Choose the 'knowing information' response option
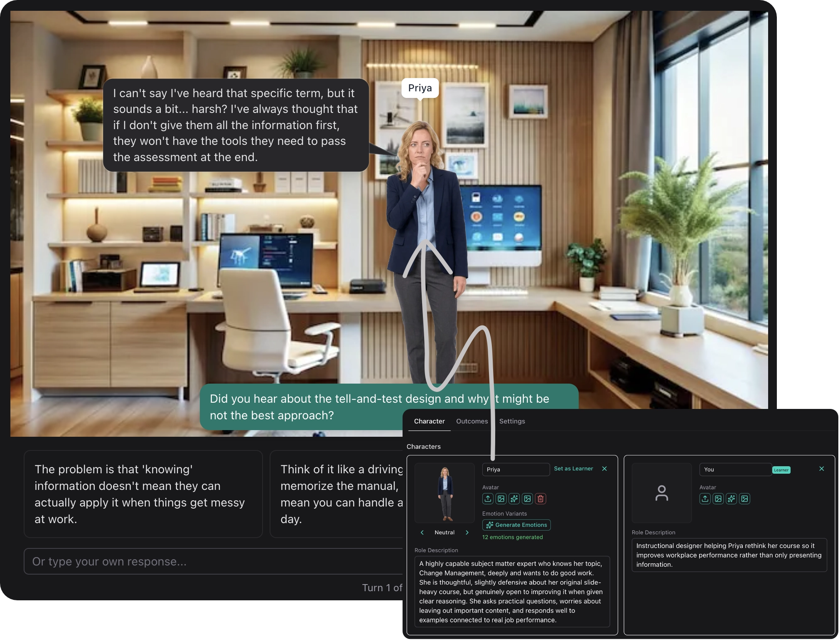The width and height of the screenshot is (840, 641). [143, 494]
